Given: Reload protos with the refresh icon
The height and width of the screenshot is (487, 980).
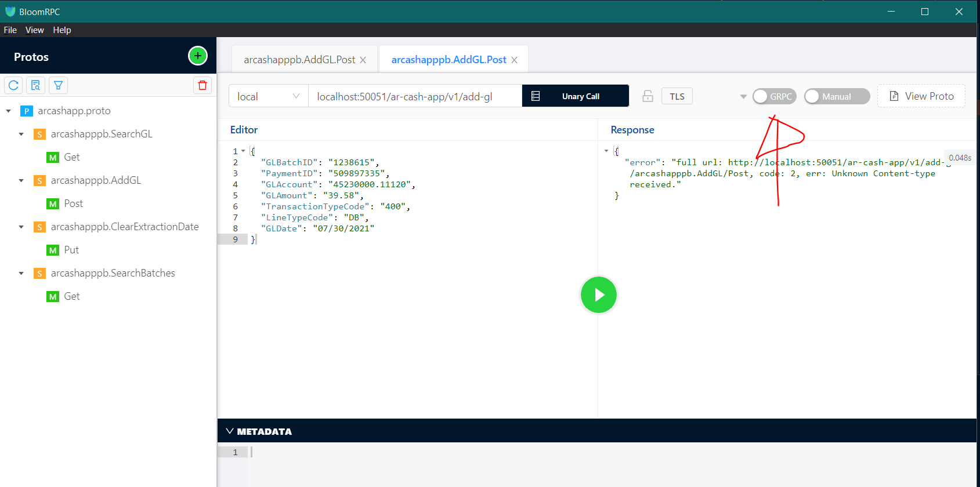Looking at the screenshot, I should tap(14, 85).
